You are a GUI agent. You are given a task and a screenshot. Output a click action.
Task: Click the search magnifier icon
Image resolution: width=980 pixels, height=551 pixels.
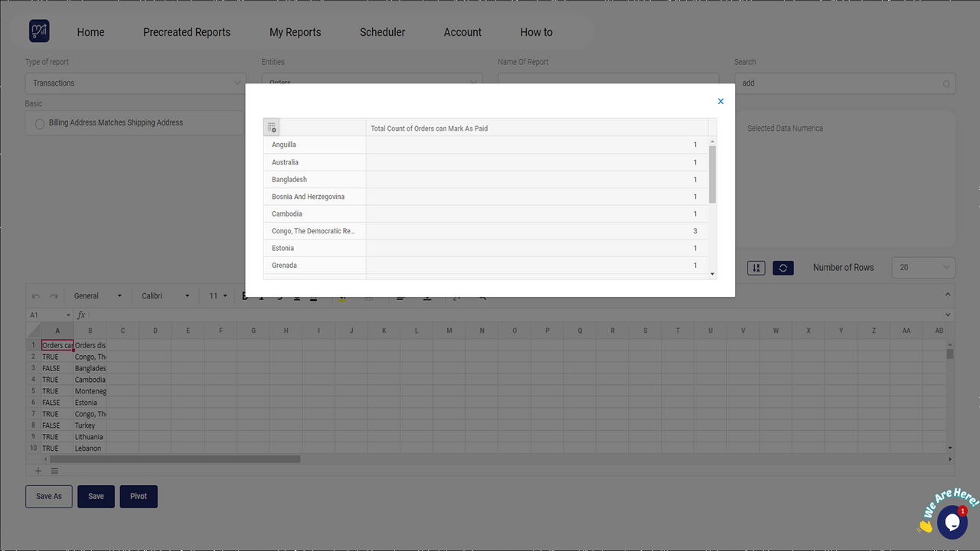point(946,84)
